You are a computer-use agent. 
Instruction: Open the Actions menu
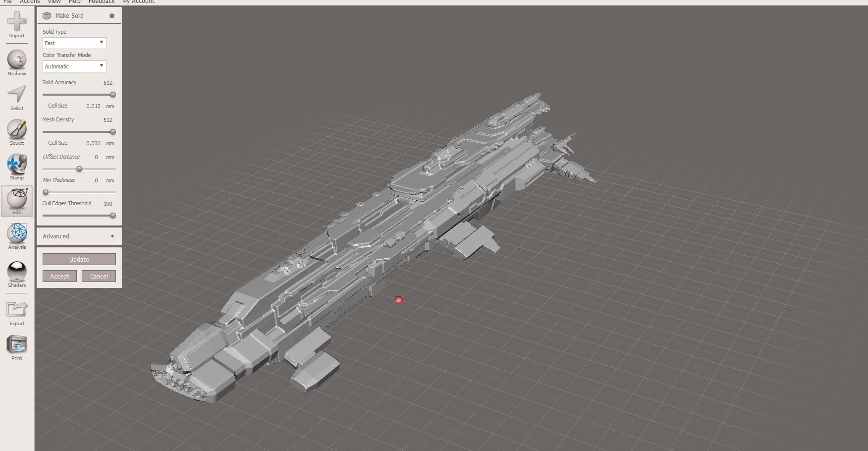click(29, 2)
